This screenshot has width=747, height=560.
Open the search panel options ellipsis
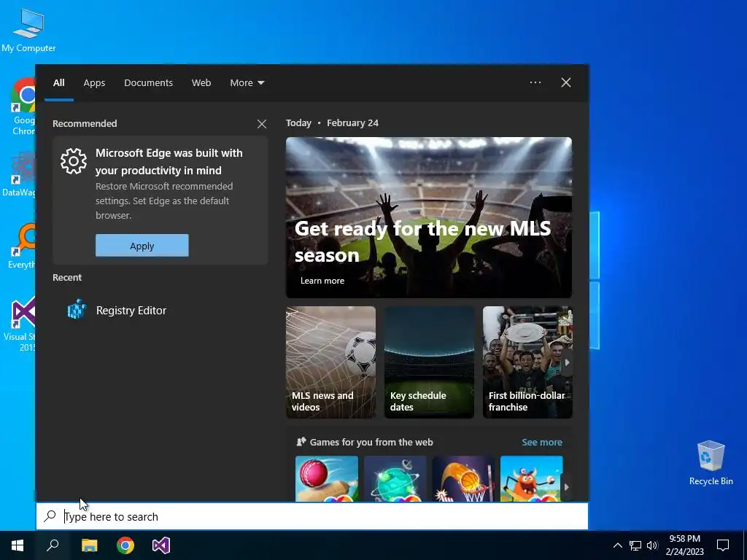tap(535, 82)
